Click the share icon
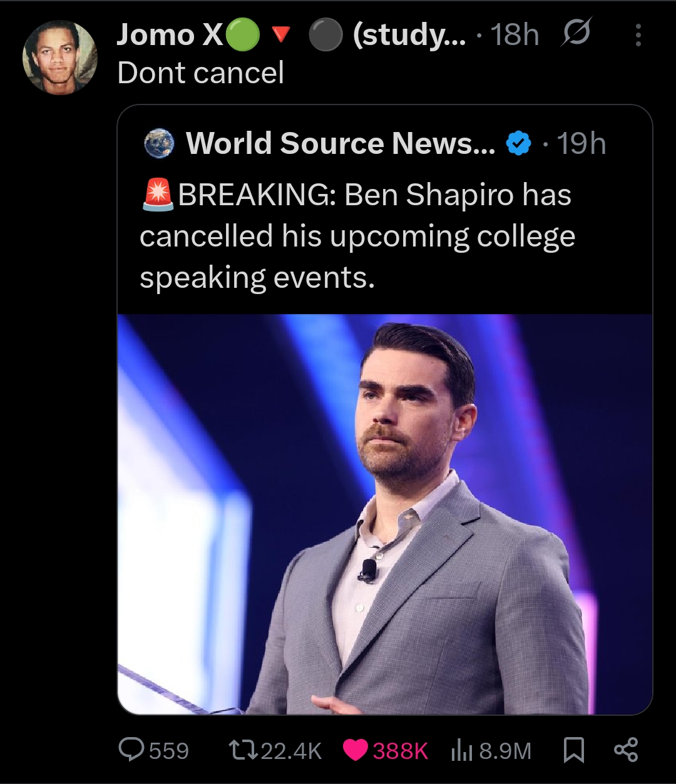 coord(626,750)
